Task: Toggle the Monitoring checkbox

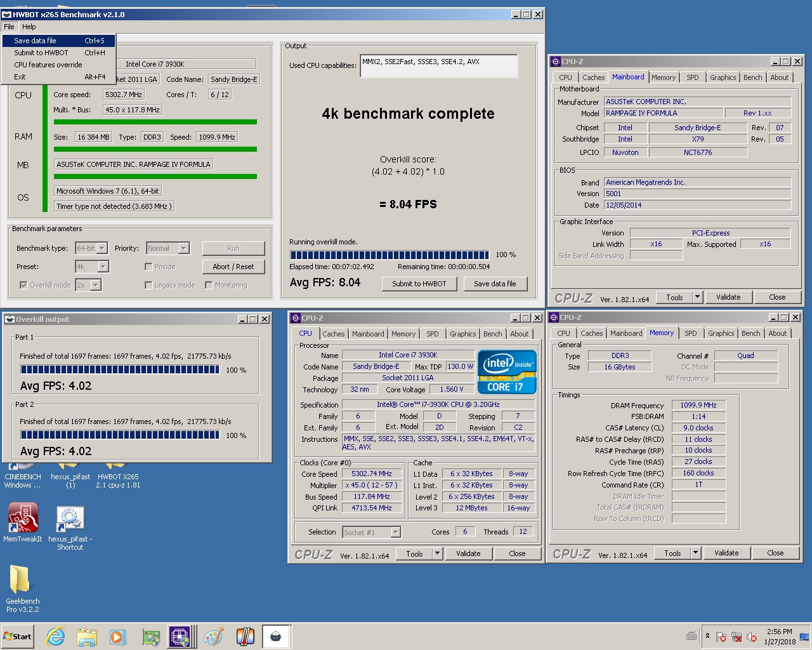Action: [x=209, y=285]
